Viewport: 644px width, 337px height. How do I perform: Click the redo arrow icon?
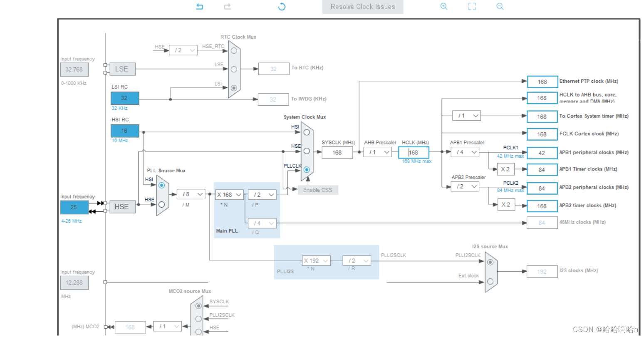tap(227, 7)
